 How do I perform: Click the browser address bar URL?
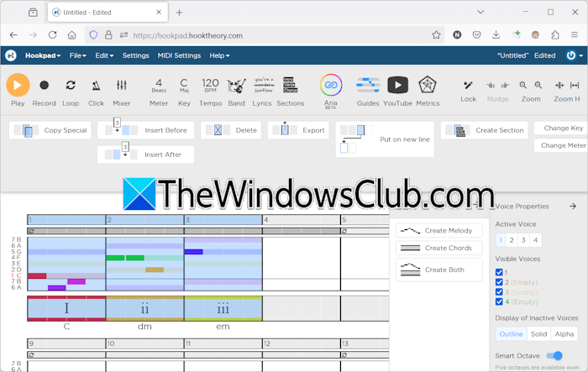click(188, 35)
